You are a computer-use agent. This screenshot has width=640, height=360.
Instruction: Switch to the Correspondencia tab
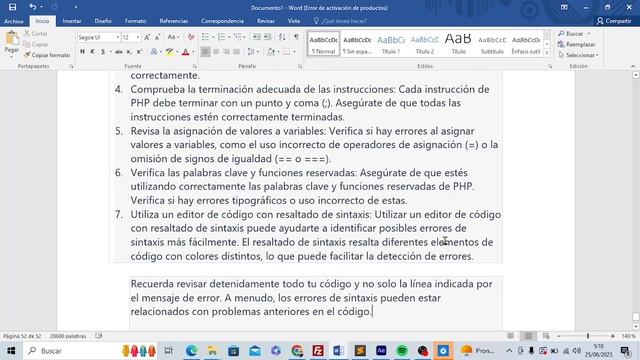(x=222, y=21)
